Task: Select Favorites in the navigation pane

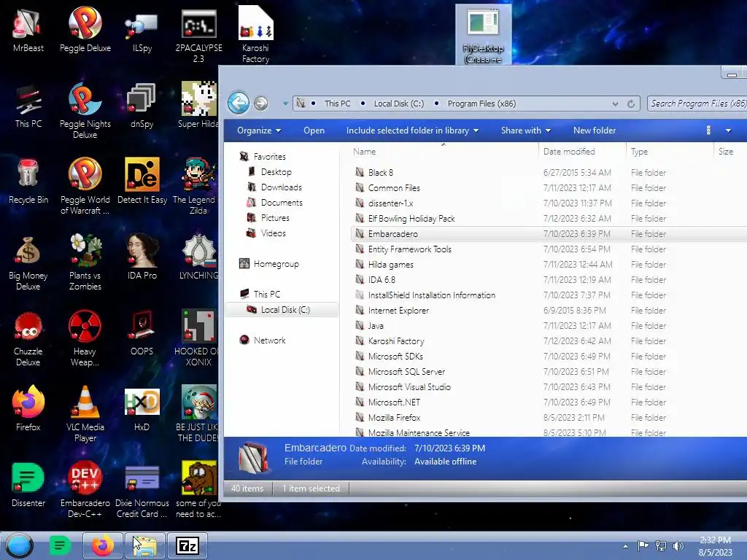Action: pos(270,156)
